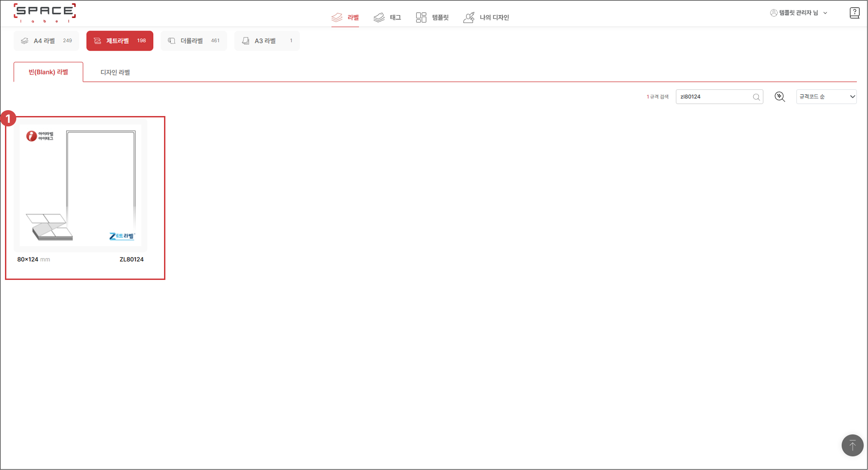Focus the 규격 검색 search field
Image resolution: width=868 pixels, height=470 pixels.
pos(714,97)
